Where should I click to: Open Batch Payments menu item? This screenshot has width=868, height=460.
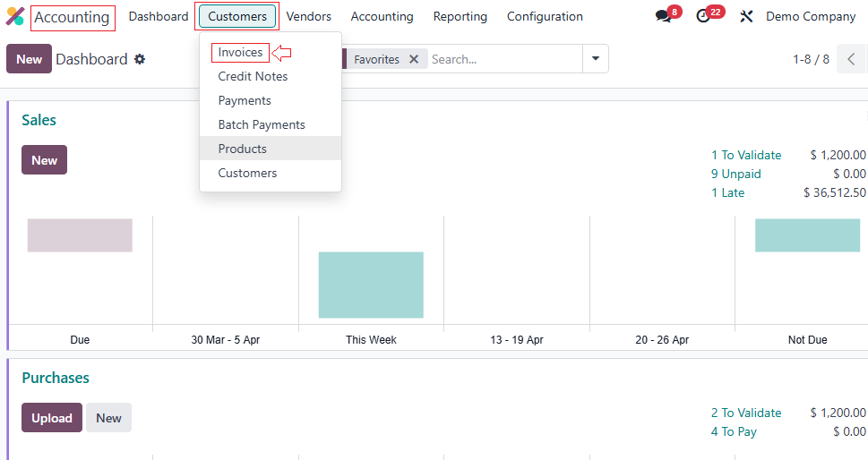point(262,125)
